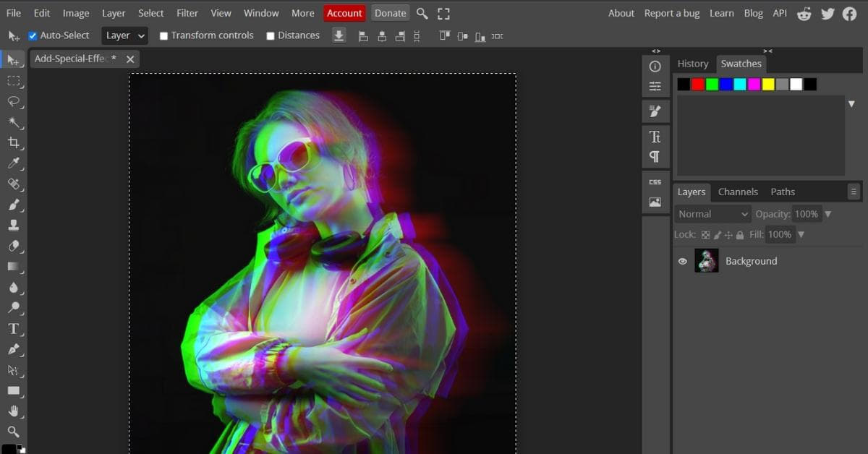The width and height of the screenshot is (868, 454).
Task: Open the Swatches panel menu triangle
Action: [851, 104]
